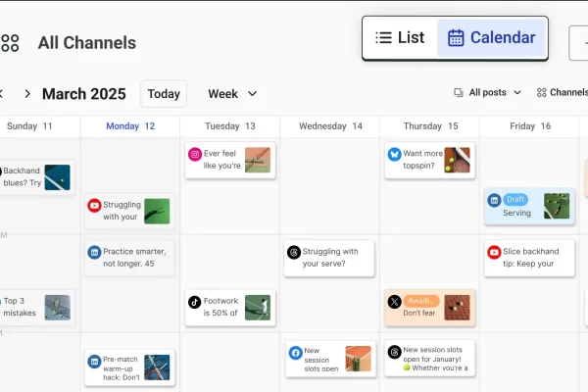Click Threads icon on 'Struggling with your serve?' post

(x=293, y=252)
